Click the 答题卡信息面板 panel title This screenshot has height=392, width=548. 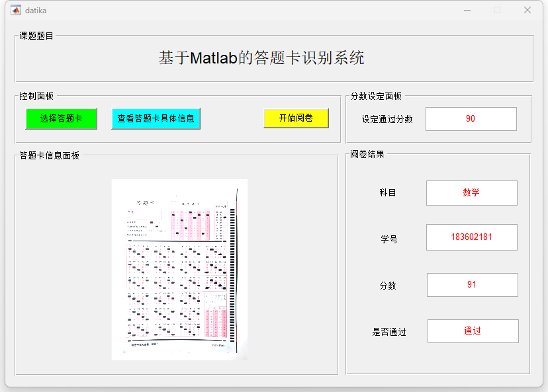[x=49, y=155]
